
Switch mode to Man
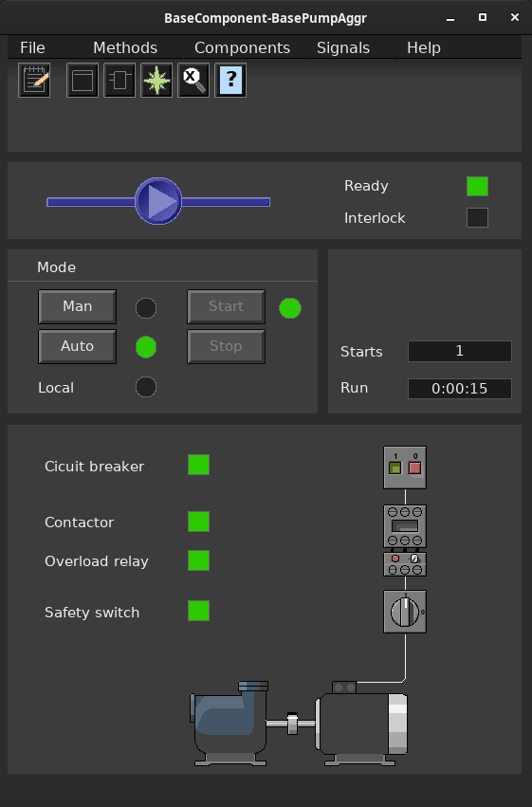click(x=77, y=306)
